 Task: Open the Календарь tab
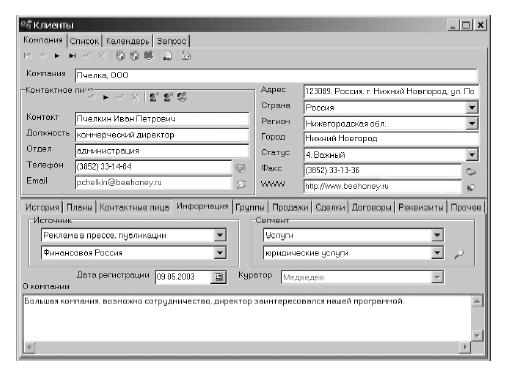coord(127,41)
